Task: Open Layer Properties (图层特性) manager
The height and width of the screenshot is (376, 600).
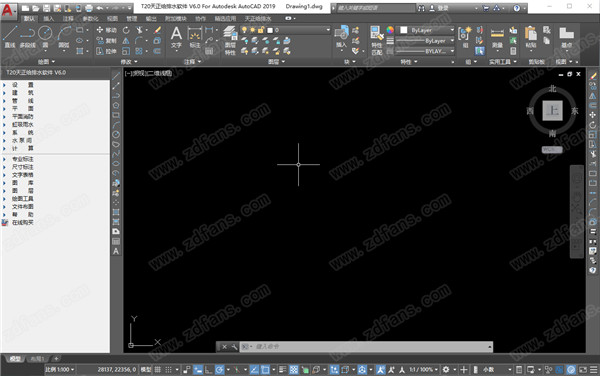Action: (230, 40)
